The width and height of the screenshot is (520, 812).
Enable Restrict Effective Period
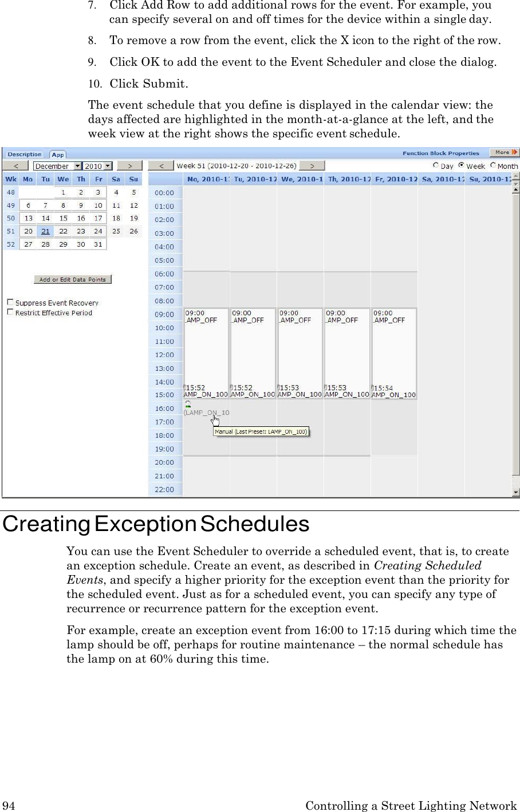[x=10, y=312]
